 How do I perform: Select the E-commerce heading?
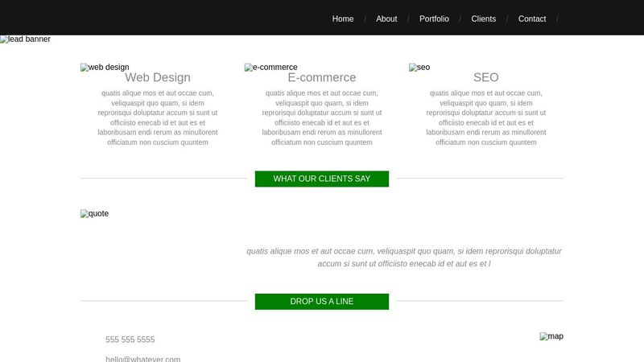322,78
